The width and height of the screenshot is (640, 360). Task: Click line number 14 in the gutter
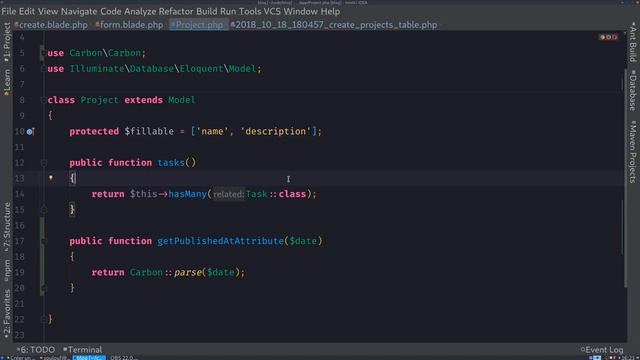pos(20,194)
